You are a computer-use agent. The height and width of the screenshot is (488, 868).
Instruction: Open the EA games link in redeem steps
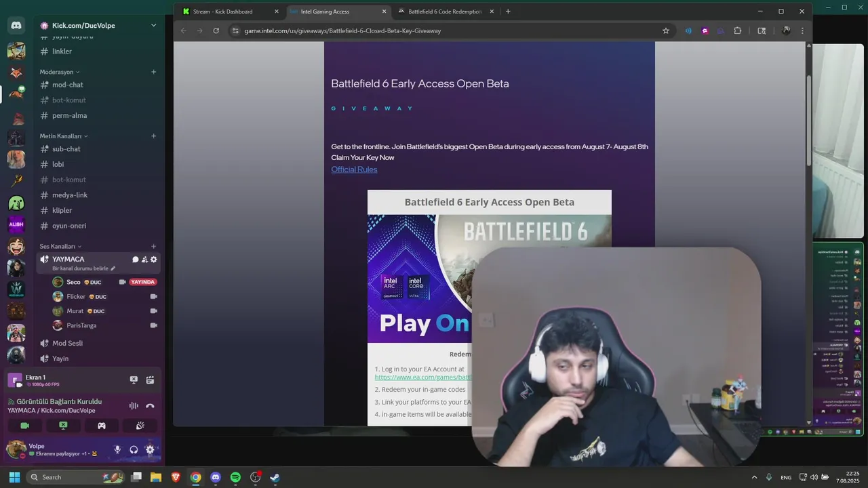(423, 378)
